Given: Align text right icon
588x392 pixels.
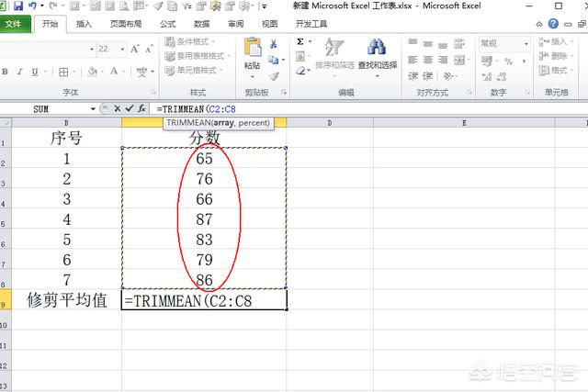Looking at the screenshot, I should coord(443,60).
